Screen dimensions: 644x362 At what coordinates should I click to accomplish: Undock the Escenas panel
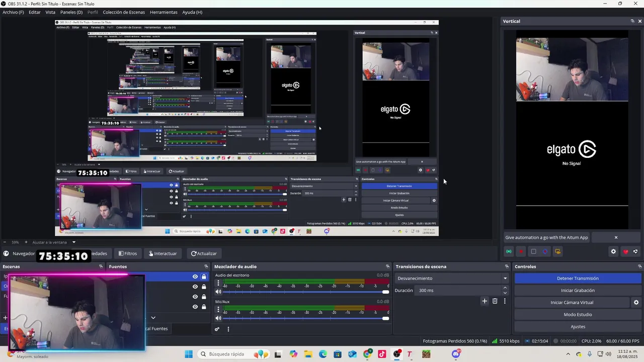(x=101, y=266)
